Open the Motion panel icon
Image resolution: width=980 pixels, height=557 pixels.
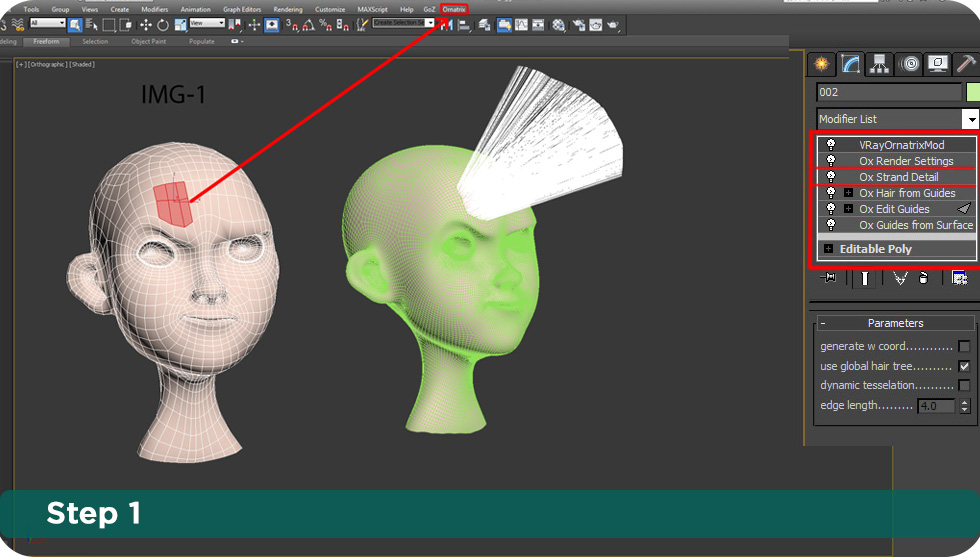[909, 64]
